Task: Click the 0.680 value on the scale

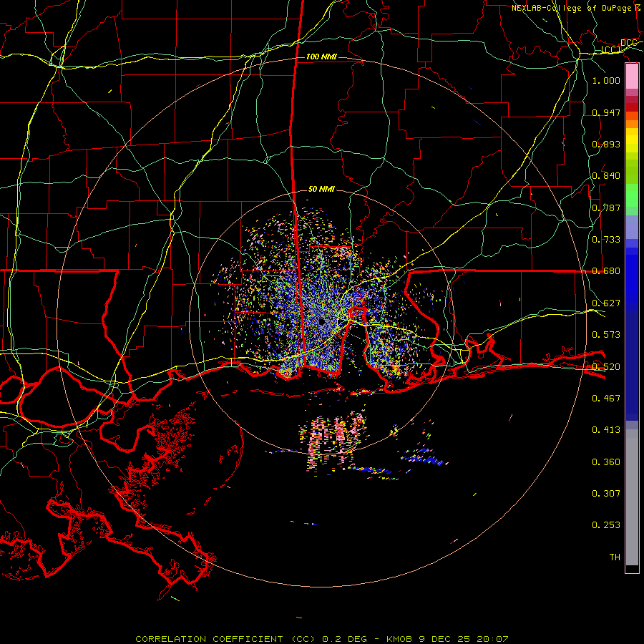Action: click(606, 270)
